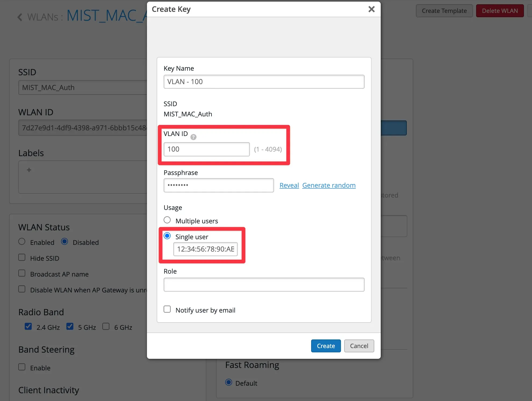This screenshot has width=532, height=401.
Task: Go back using WLANs chevron arrow
Action: (x=20, y=17)
